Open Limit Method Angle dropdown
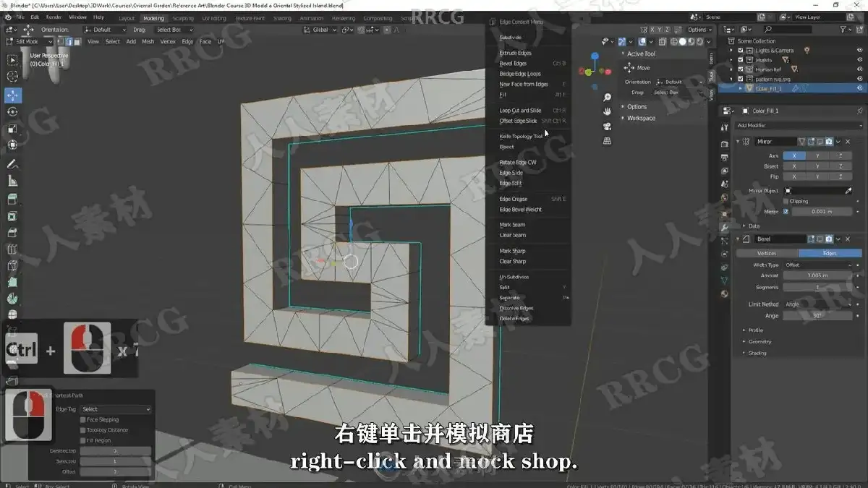 point(819,304)
